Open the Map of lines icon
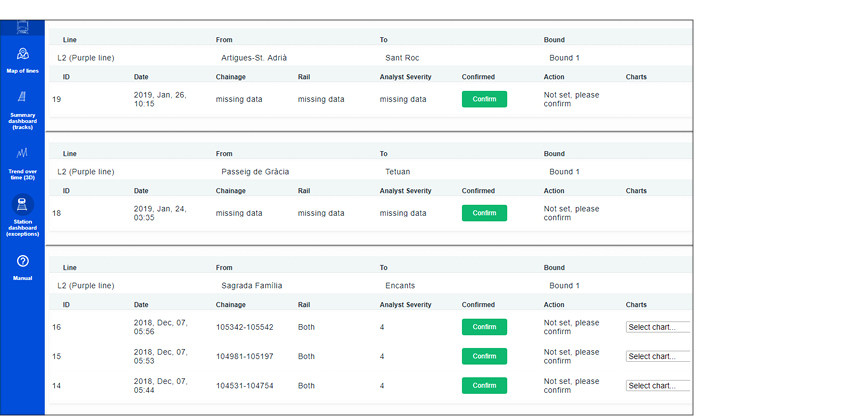The height and width of the screenshot is (420, 850). pyautogui.click(x=23, y=54)
